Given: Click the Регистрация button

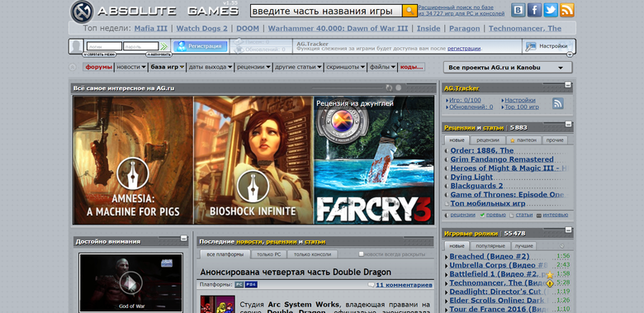Looking at the screenshot, I should coord(200,46).
